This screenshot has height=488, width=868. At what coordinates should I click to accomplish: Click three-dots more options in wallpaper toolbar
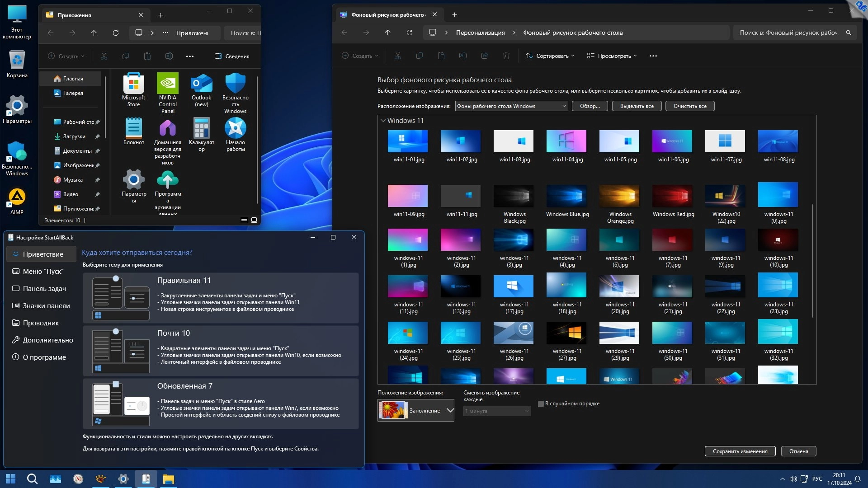(653, 56)
